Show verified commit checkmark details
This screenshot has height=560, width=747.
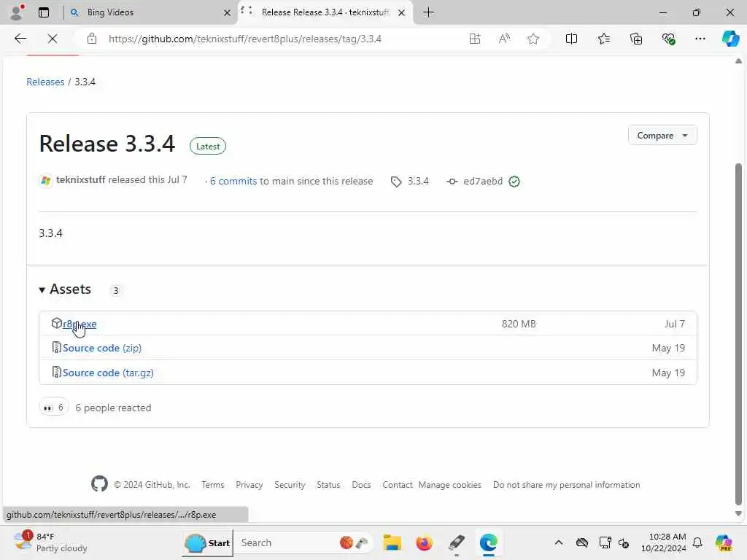point(514,182)
